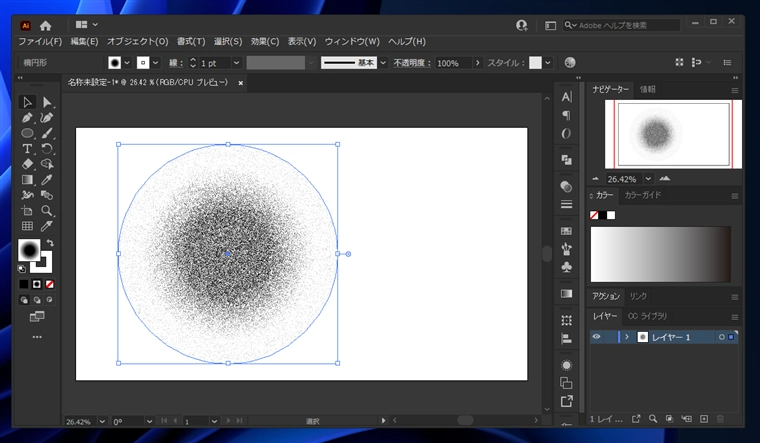Select the Type tool
760x443 pixels.
[x=27, y=148]
